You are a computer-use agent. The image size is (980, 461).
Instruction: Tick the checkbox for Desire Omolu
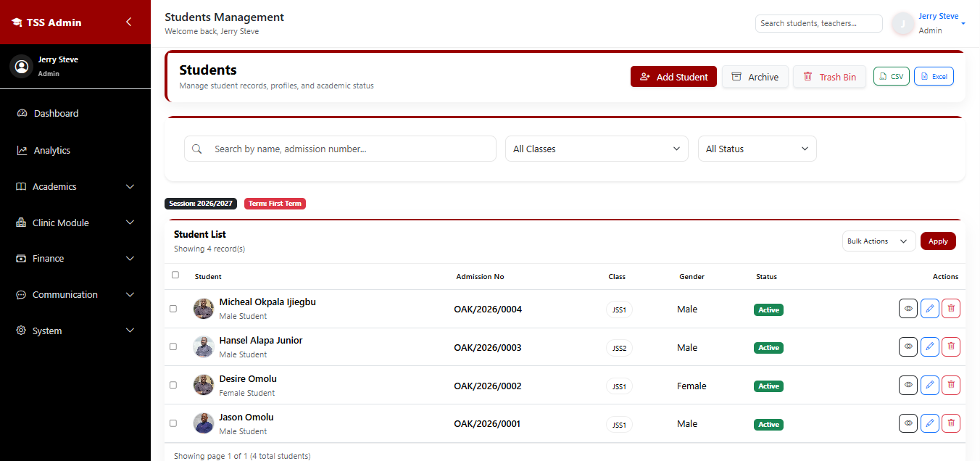[x=173, y=385]
